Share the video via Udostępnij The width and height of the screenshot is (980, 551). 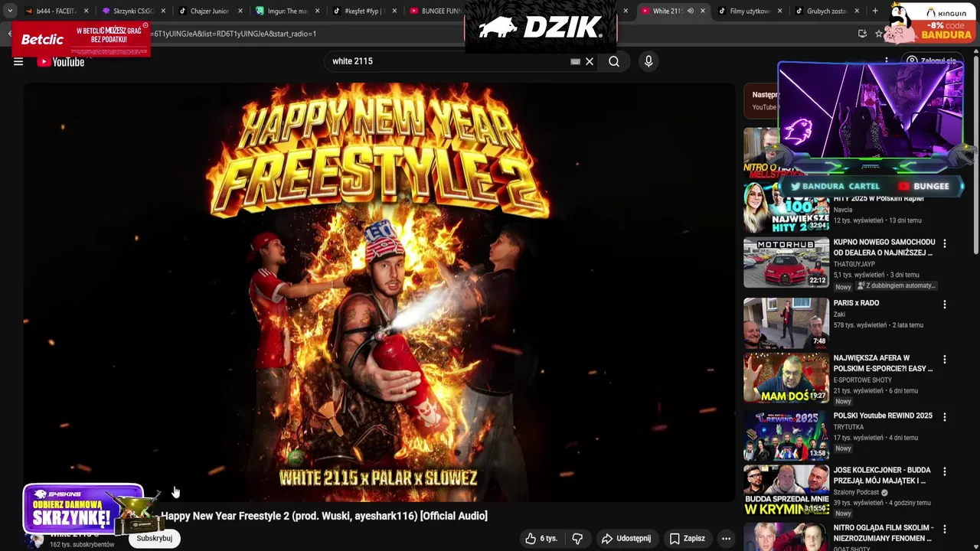pyautogui.click(x=626, y=538)
